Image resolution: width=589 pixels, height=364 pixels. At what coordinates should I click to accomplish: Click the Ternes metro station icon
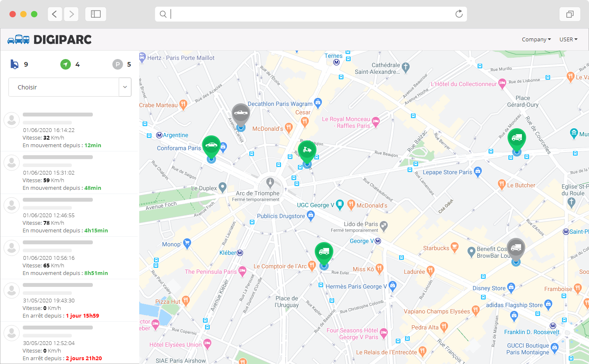(337, 62)
